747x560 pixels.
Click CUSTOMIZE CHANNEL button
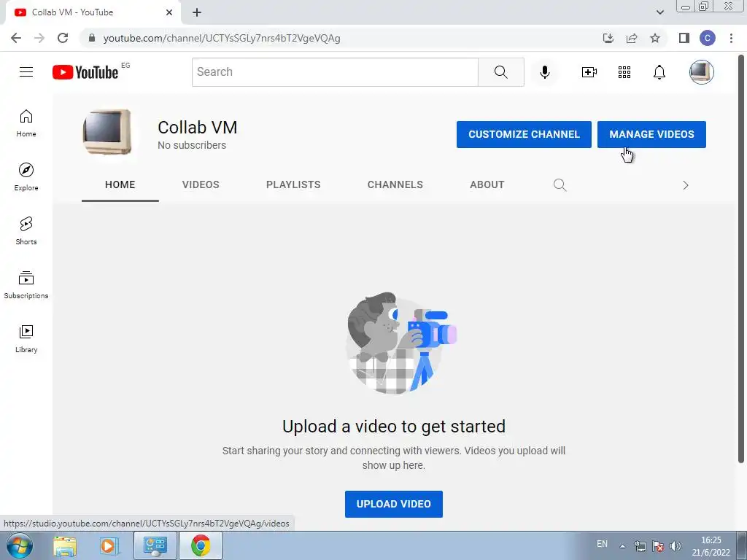[524, 134]
